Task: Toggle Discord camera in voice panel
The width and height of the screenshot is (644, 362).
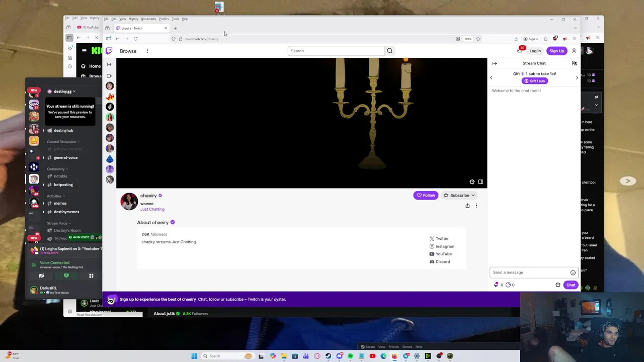Action: [41, 276]
